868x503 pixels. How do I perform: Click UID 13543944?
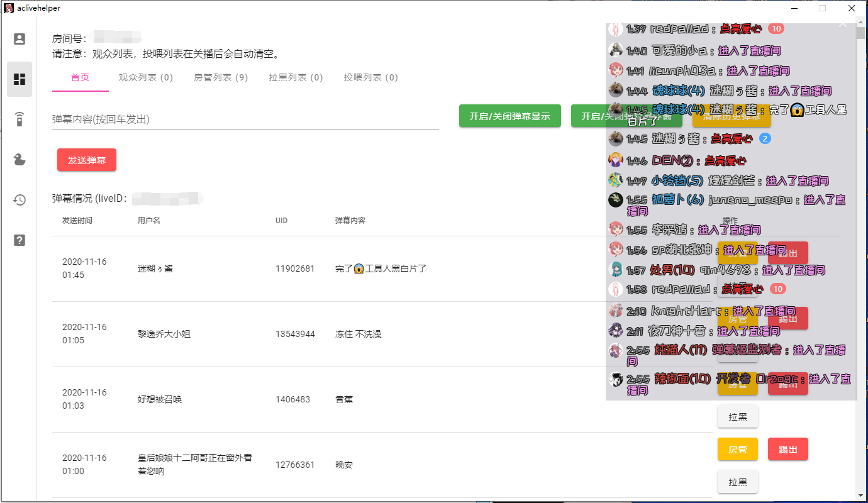point(295,334)
